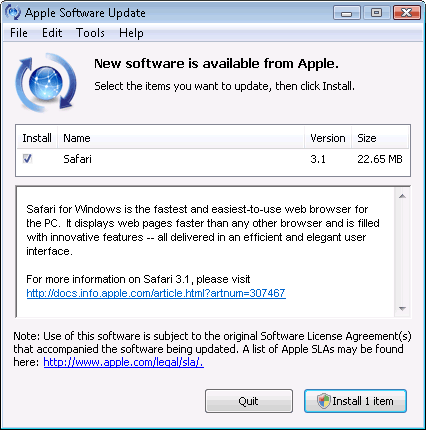Screen dimensions: 426x431
Task: Click the Version column header
Action: [x=328, y=138]
